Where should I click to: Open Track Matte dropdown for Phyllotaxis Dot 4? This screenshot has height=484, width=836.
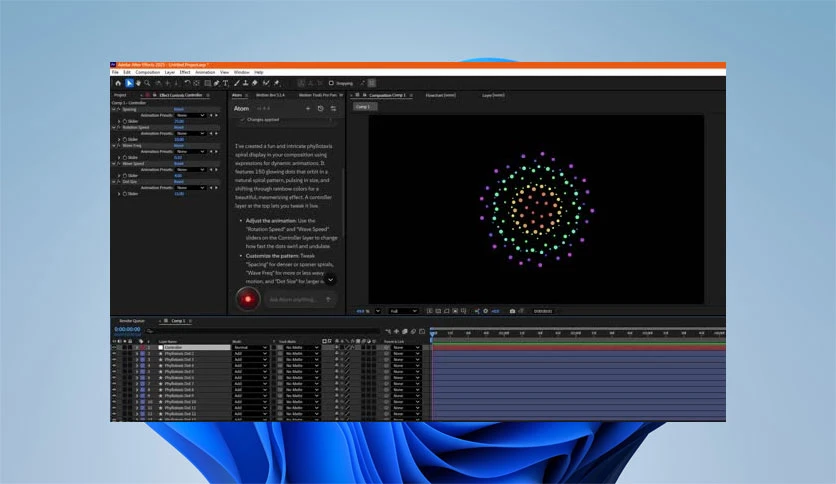pos(302,366)
